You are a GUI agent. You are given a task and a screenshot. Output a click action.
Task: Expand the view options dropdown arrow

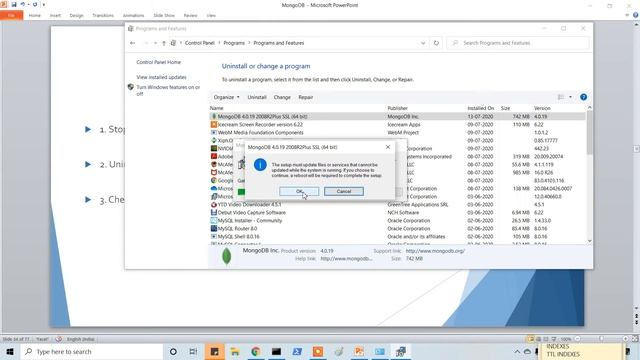570,97
